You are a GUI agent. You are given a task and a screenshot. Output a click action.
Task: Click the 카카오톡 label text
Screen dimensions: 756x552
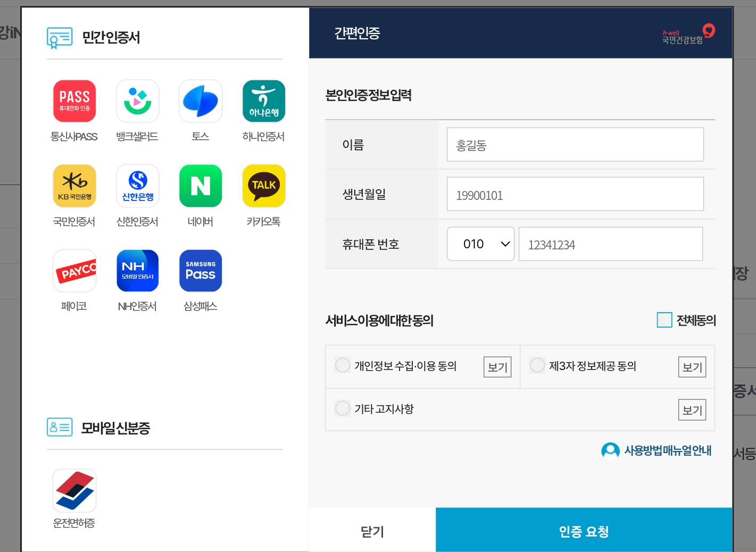click(x=263, y=221)
